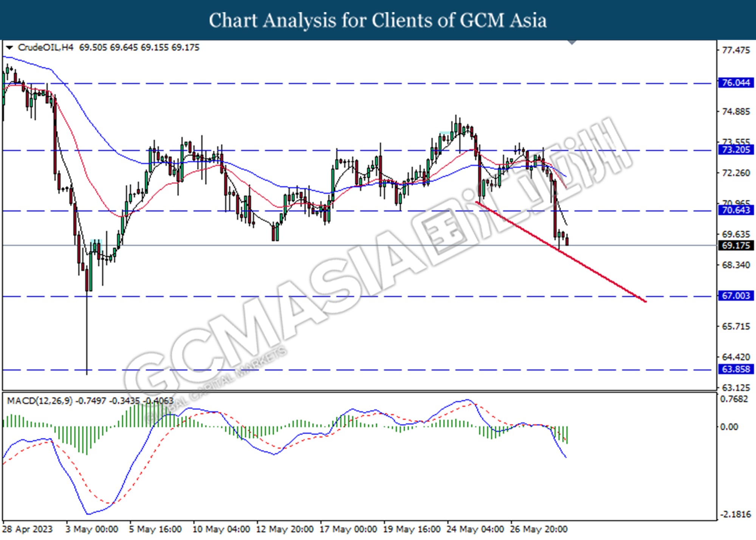The width and height of the screenshot is (756, 540).
Task: Click the 19 May 16:00 time label
Action: [x=412, y=529]
